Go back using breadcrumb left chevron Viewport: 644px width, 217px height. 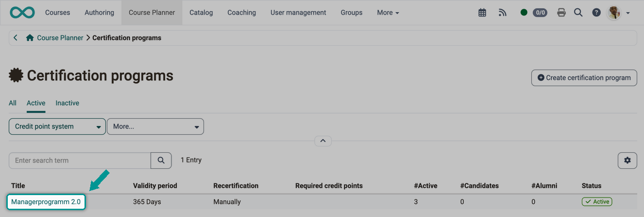point(16,37)
